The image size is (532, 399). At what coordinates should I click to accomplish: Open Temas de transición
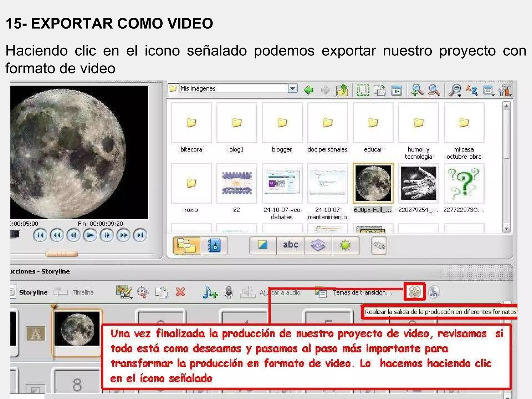tap(353, 293)
